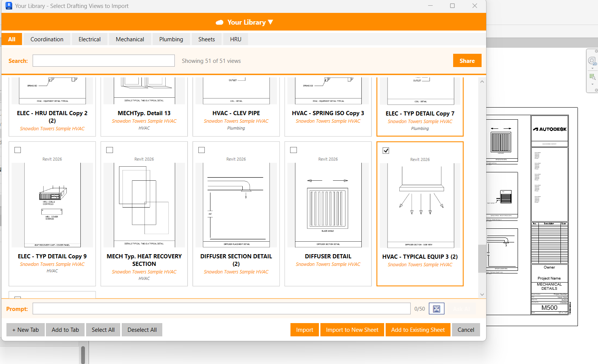Close the Revit navigation bar with its X

pyautogui.click(x=596, y=51)
